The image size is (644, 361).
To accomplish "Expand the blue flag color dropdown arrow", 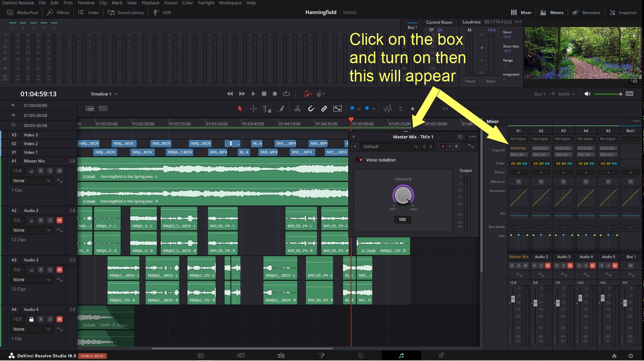I will (x=359, y=109).
